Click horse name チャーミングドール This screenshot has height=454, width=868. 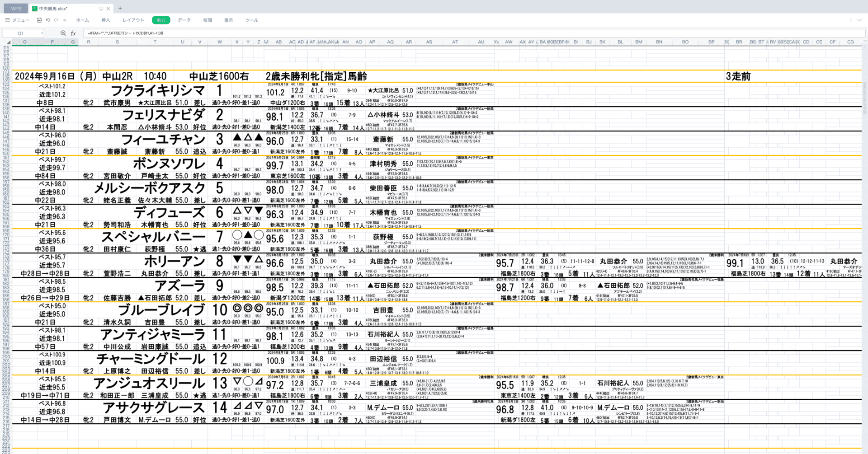[x=151, y=359]
